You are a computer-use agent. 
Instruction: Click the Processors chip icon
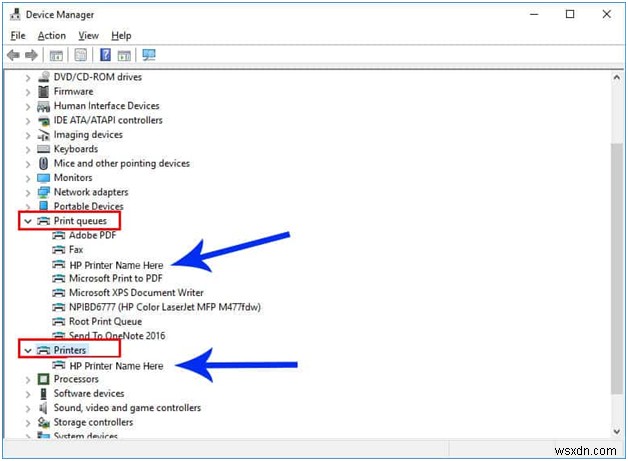pos(43,379)
